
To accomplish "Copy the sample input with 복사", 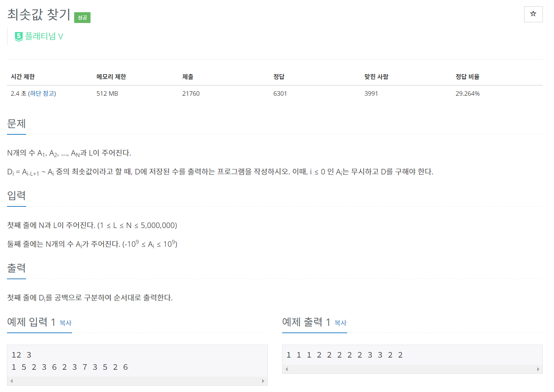I will point(65,323).
